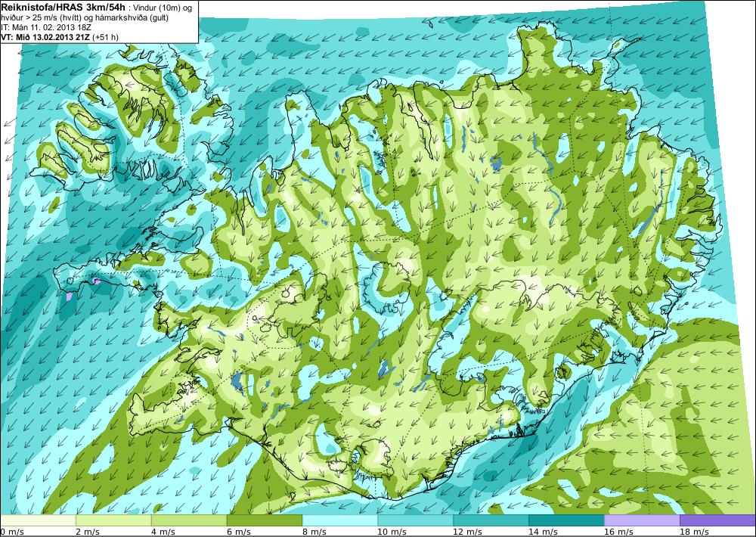Click the "2 m/s" legend label
This screenshot has height=537, width=756.
88,532
